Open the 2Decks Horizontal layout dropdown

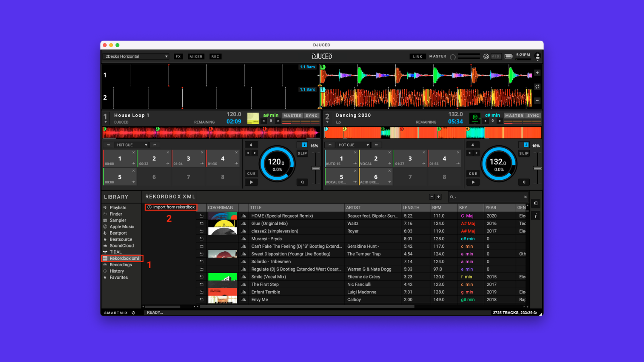click(x=135, y=56)
